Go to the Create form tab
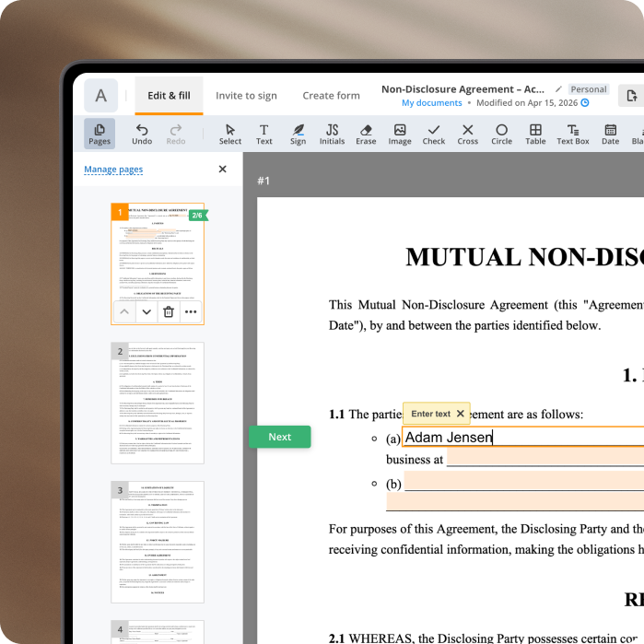 tap(331, 96)
